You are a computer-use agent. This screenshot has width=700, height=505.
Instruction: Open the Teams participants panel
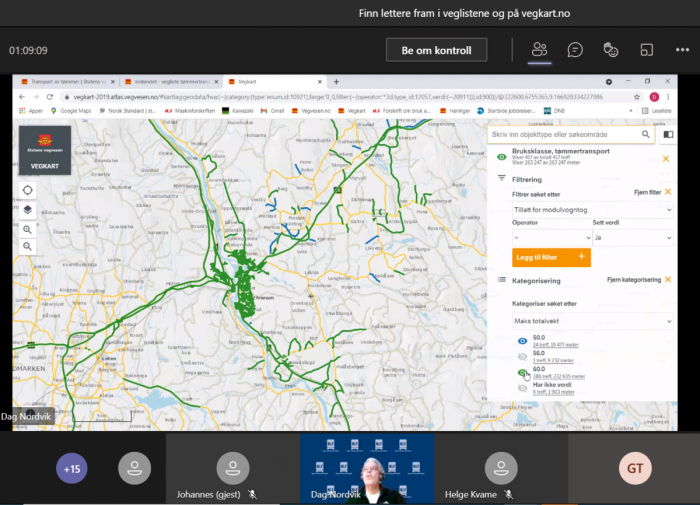coord(539,50)
